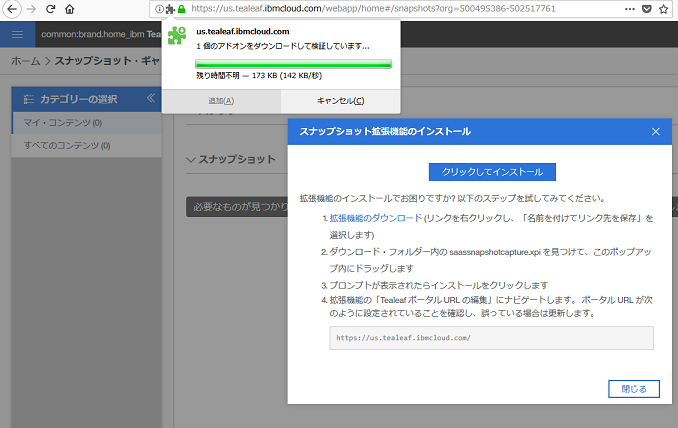
Task: Collapse the スナップショット section chevron
Action: 191,160
